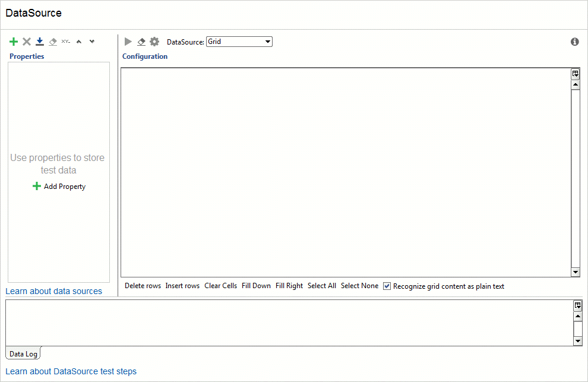Click the Fill Down grid action
The height and width of the screenshot is (382, 588).
tap(256, 286)
